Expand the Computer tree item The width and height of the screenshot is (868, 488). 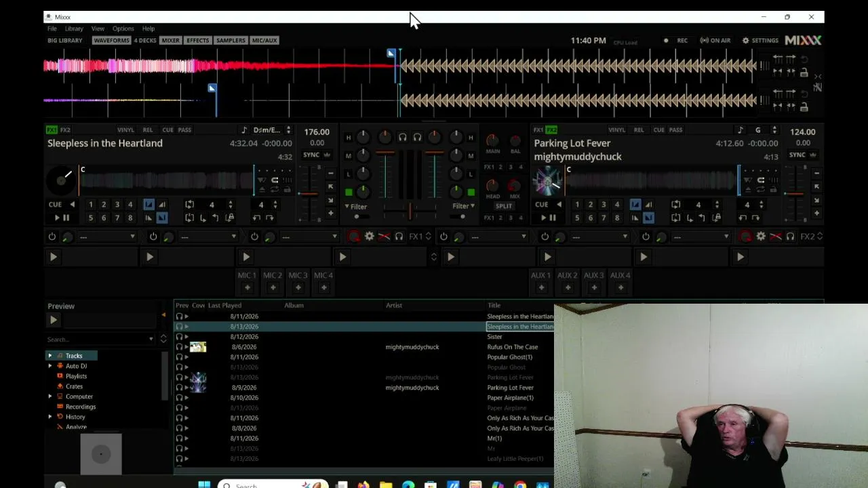pyautogui.click(x=50, y=396)
